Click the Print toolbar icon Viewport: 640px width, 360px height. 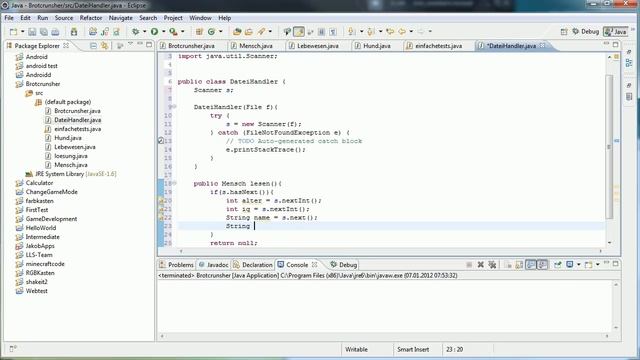pyautogui.click(x=55, y=31)
